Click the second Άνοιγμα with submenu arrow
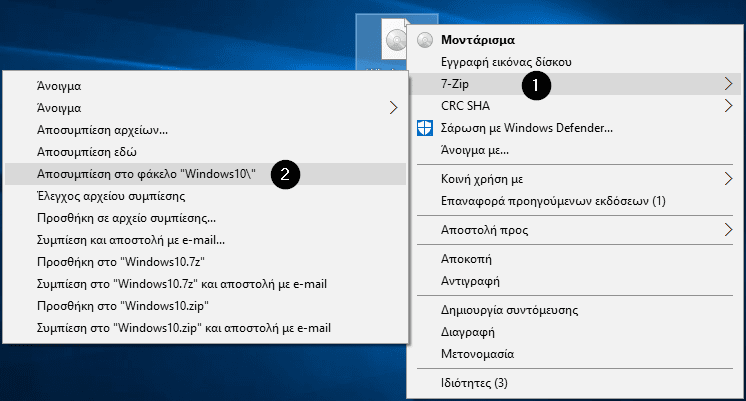This screenshot has width=746, height=401. [206, 108]
